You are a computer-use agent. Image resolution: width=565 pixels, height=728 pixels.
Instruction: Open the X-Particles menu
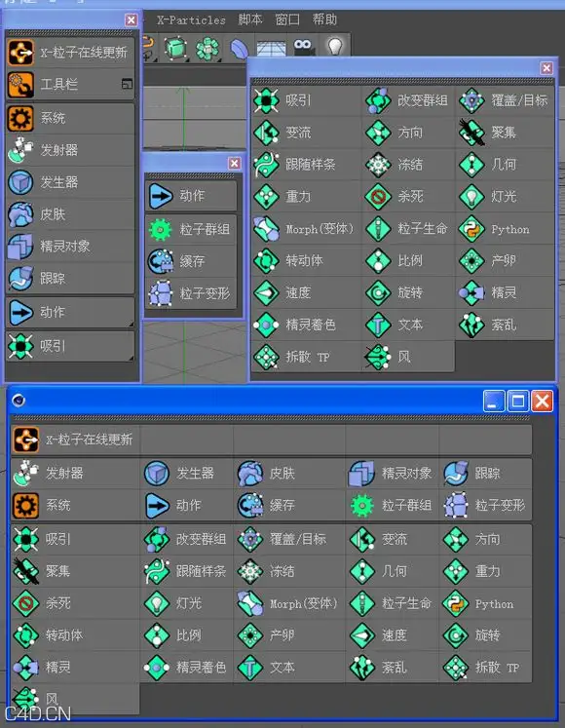(x=191, y=19)
